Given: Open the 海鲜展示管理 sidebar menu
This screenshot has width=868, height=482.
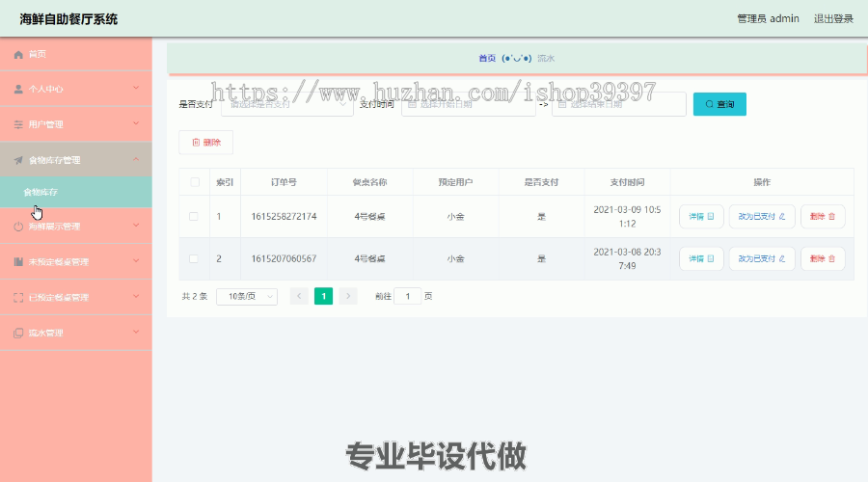Looking at the screenshot, I should pos(76,227).
